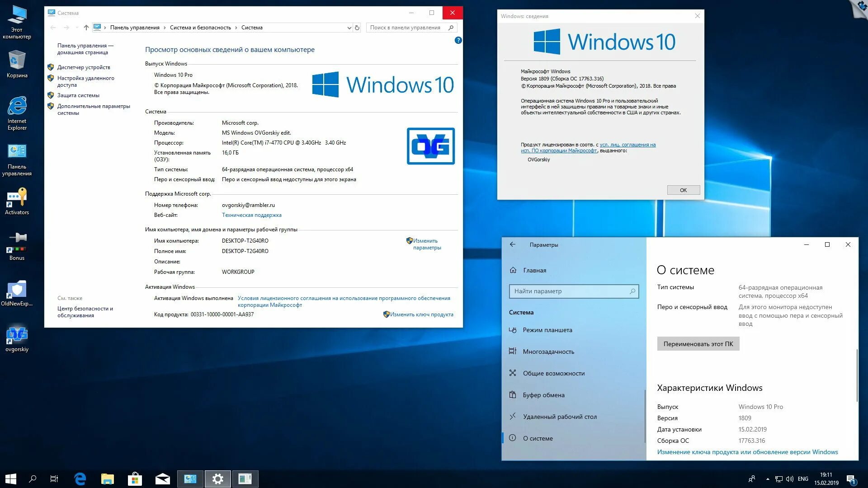868x488 pixels.
Task: Click the refresh icon in the address bar
Action: [x=357, y=28]
